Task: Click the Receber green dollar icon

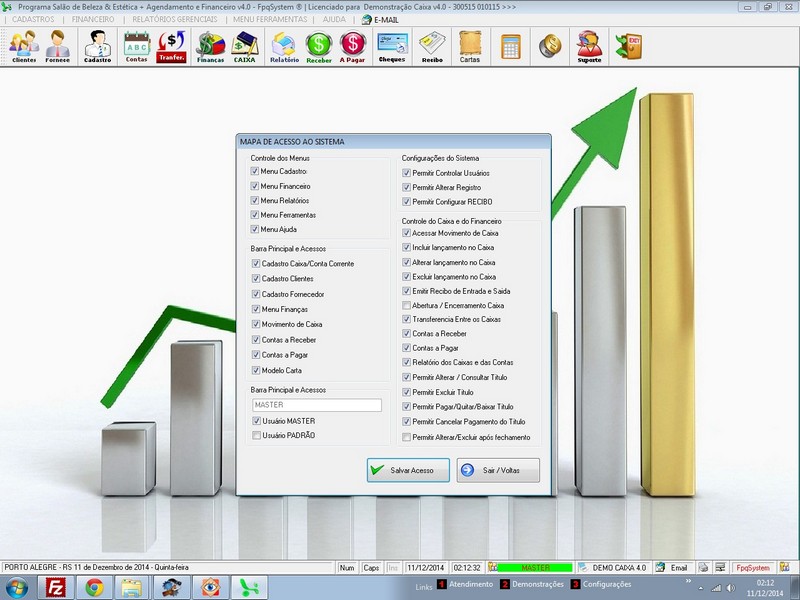Action: (x=319, y=46)
